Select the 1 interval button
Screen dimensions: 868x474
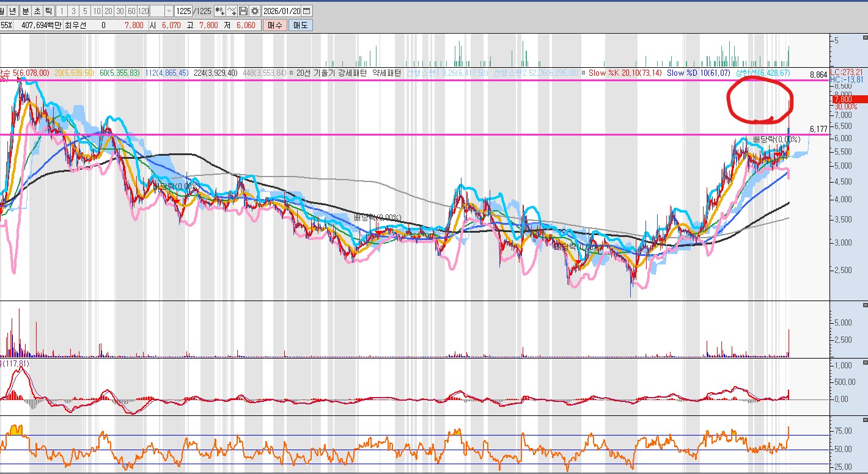coord(62,11)
